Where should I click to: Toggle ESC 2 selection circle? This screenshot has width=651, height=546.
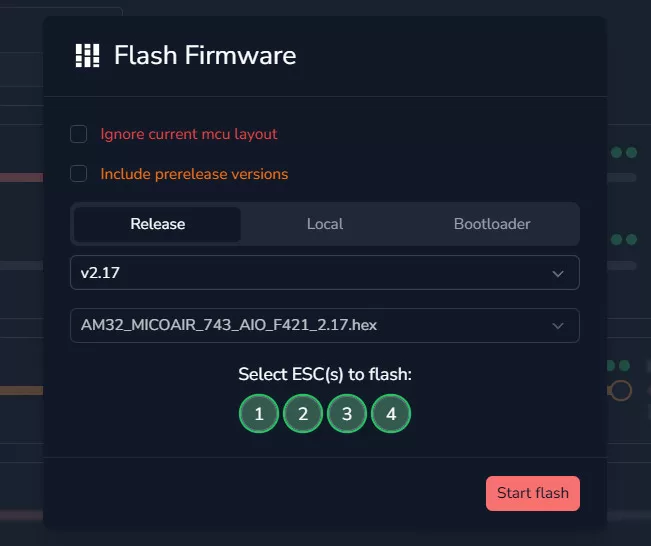(303, 413)
